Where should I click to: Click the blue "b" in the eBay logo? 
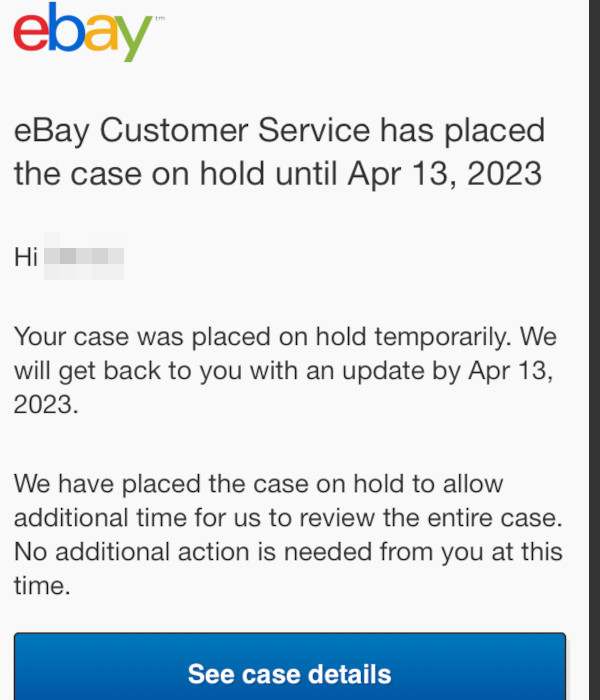coord(66,26)
